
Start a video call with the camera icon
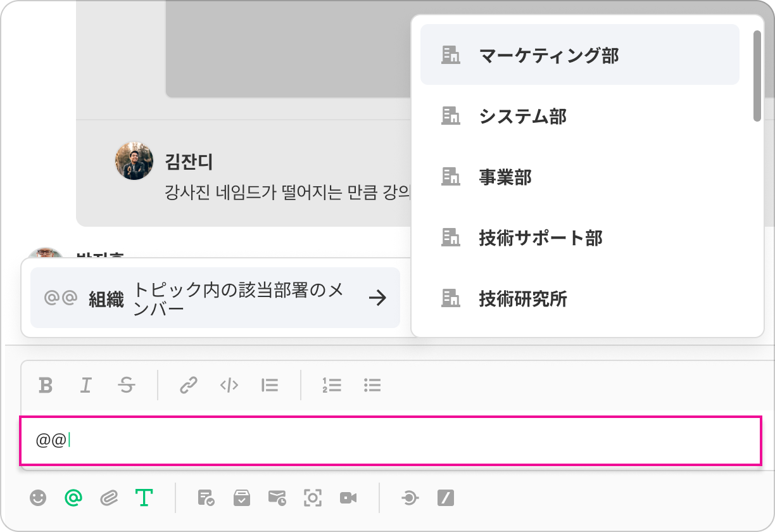click(x=348, y=498)
